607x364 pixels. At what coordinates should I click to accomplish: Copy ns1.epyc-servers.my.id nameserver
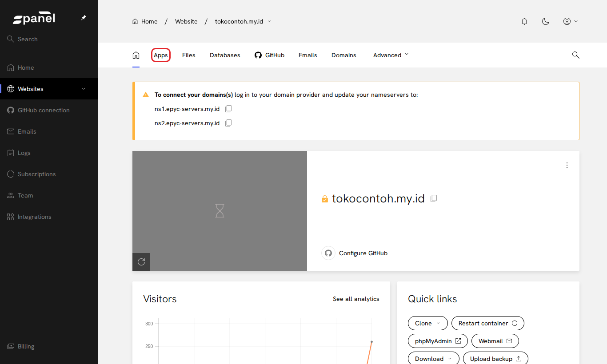click(x=228, y=109)
